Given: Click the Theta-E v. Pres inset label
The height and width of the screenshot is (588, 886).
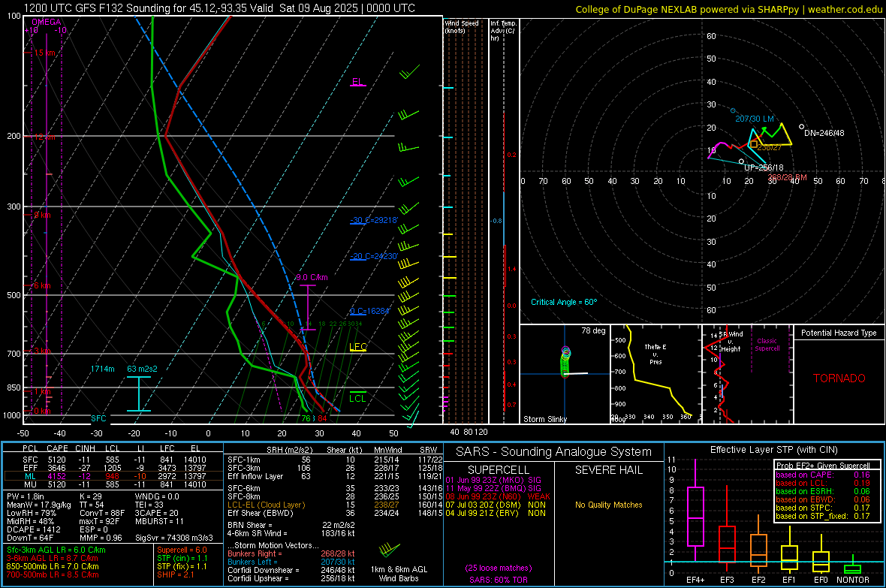Looking at the screenshot, I should coord(655,354).
